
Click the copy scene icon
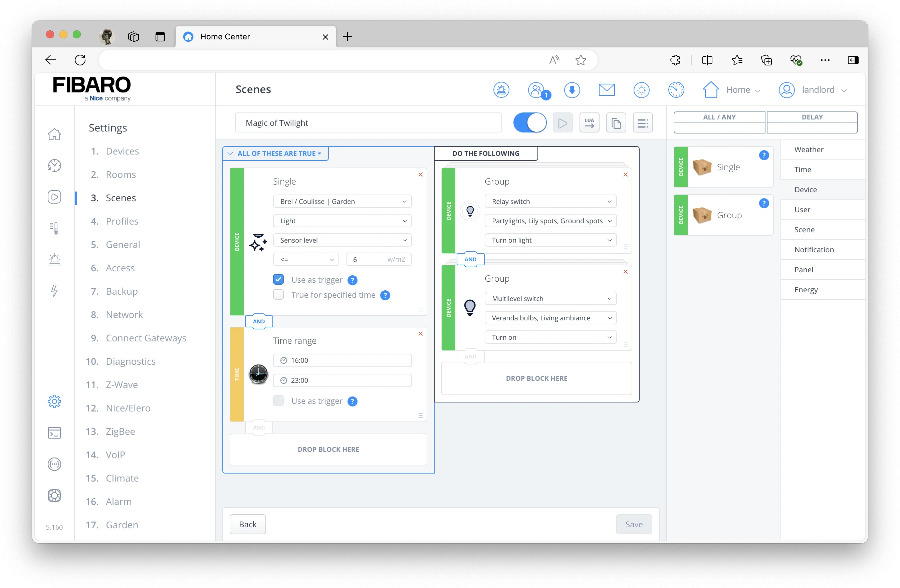click(x=615, y=123)
